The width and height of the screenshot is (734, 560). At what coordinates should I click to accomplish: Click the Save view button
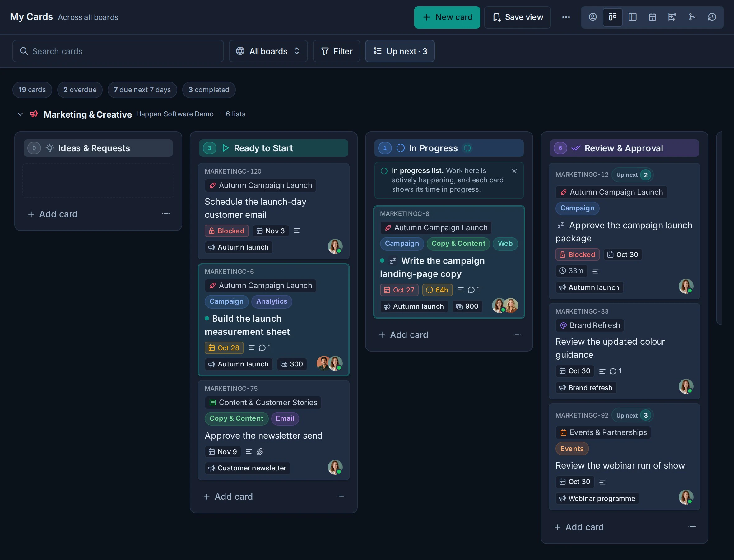(x=518, y=17)
